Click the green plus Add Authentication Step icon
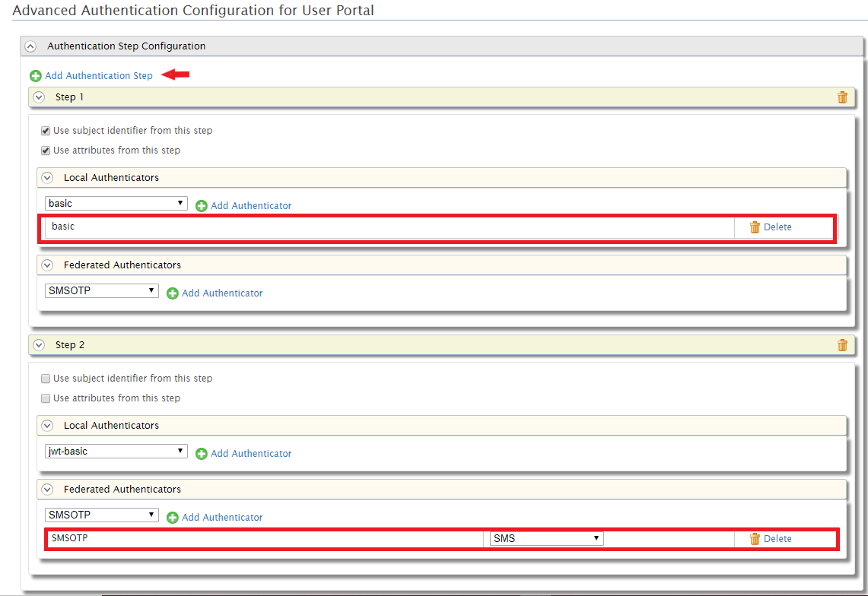This screenshot has width=868, height=596. coord(36,76)
